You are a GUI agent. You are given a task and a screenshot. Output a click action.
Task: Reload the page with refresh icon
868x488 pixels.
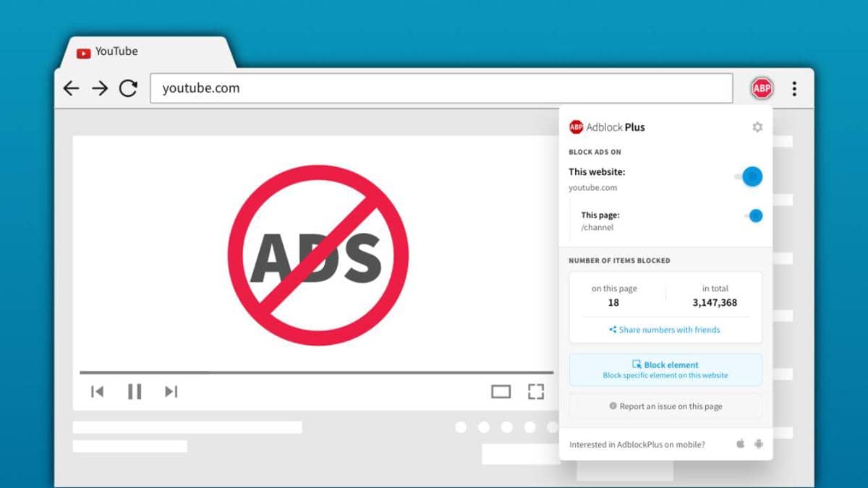tap(129, 88)
